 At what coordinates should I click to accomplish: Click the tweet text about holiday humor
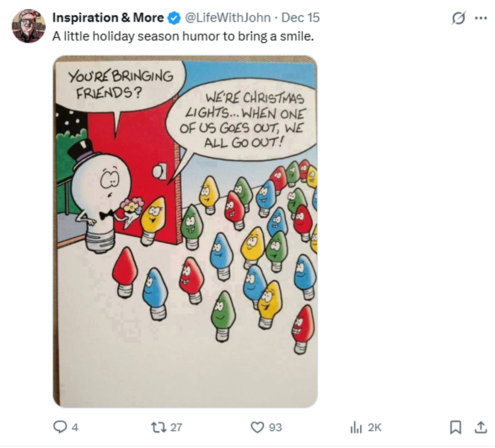(x=183, y=37)
